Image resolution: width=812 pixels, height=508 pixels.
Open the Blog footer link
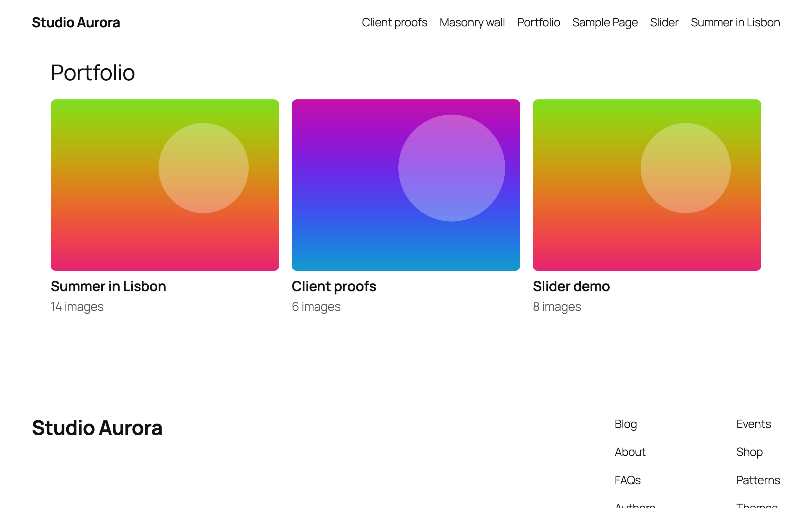pos(626,424)
